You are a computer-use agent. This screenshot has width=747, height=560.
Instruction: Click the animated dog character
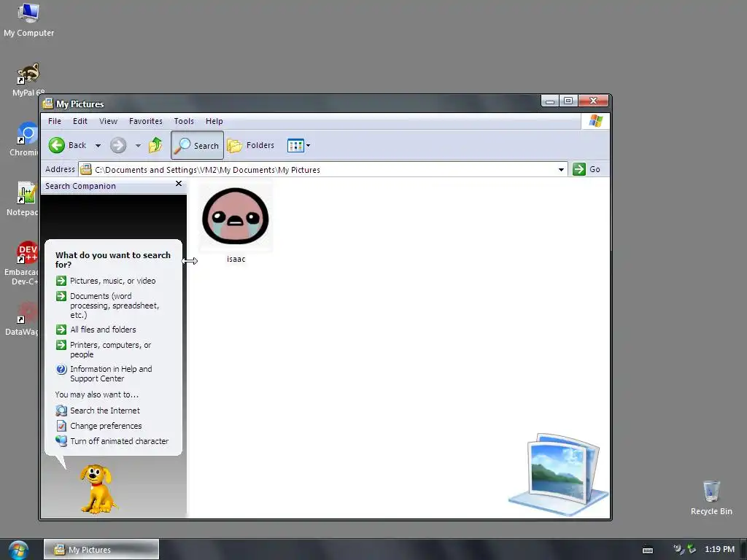[98, 489]
